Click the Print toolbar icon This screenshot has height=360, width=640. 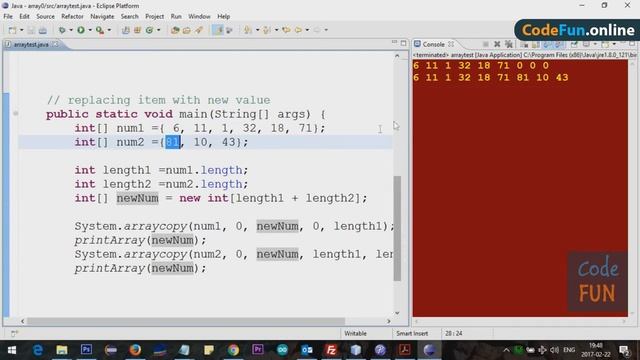[x=42, y=30]
